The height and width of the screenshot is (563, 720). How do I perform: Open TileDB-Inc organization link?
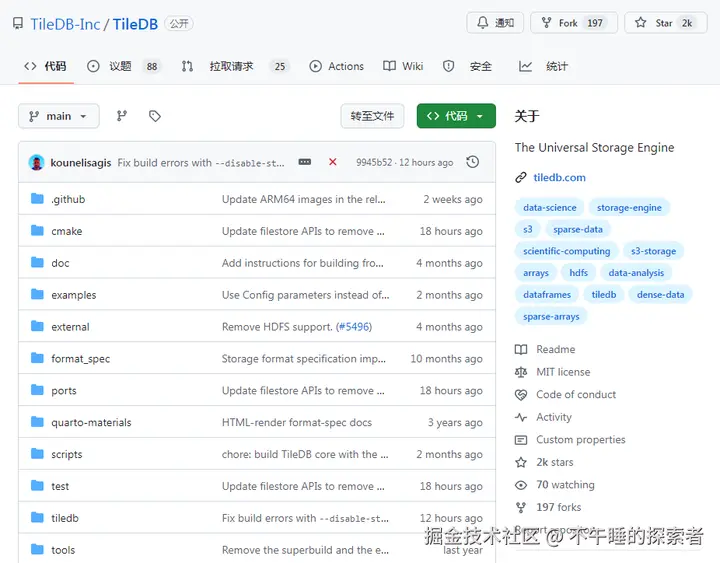pos(65,24)
